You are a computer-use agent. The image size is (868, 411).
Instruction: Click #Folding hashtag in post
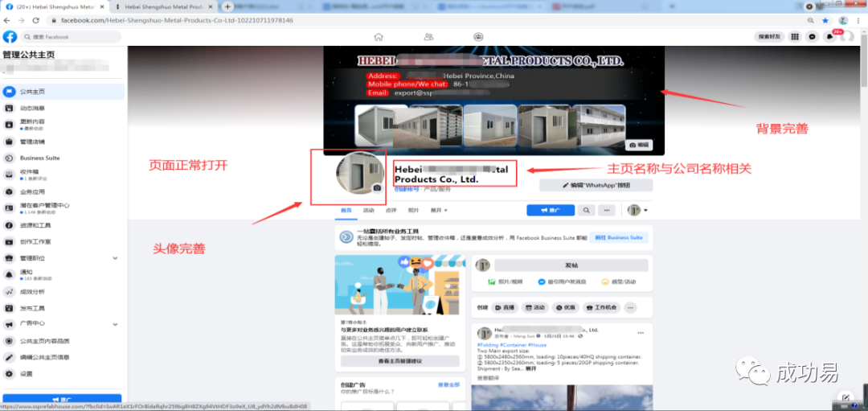click(487, 345)
